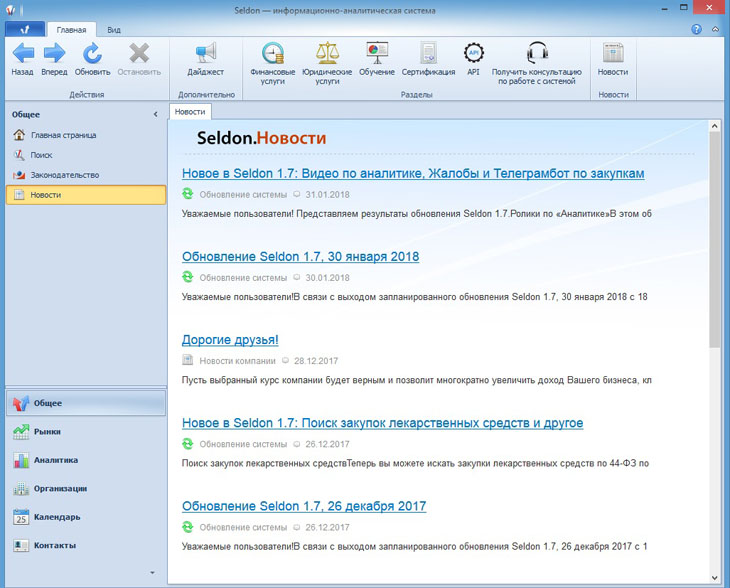Image resolution: width=730 pixels, height=588 pixels.
Task: Open navigation pane options dropdown arrow
Action: pyautogui.click(x=152, y=573)
